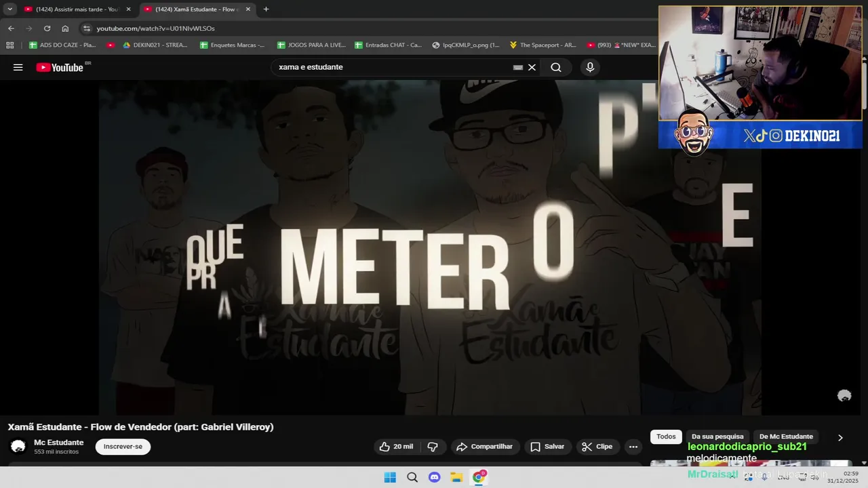Click the Inscrever-se subscribe button
The height and width of the screenshot is (488, 868).
click(x=123, y=447)
